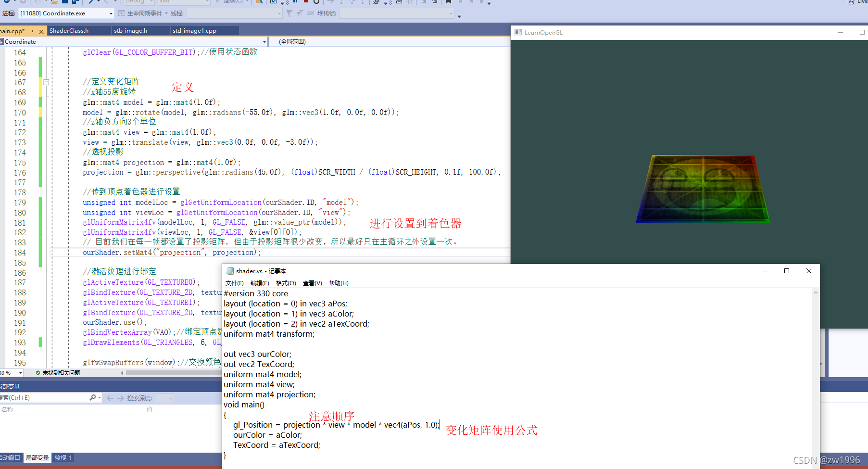Maximize the shader.vs Notepad window

tap(787, 271)
